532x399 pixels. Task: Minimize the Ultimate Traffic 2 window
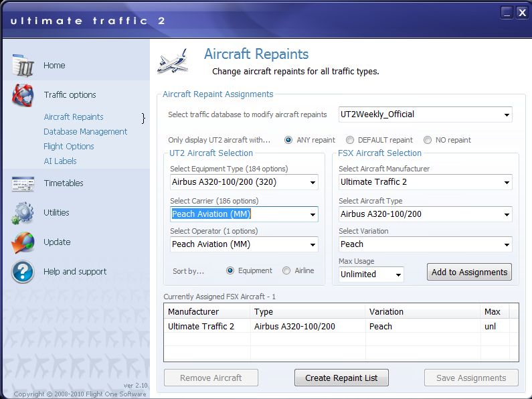point(507,13)
